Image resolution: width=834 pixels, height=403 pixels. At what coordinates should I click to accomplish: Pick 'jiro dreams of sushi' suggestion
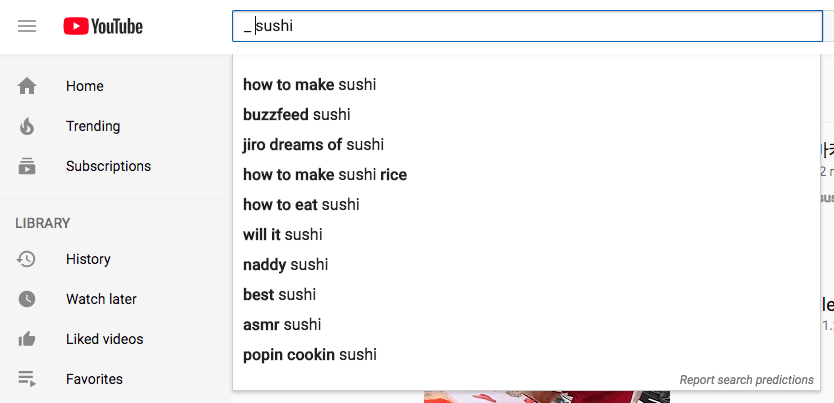[x=313, y=145]
